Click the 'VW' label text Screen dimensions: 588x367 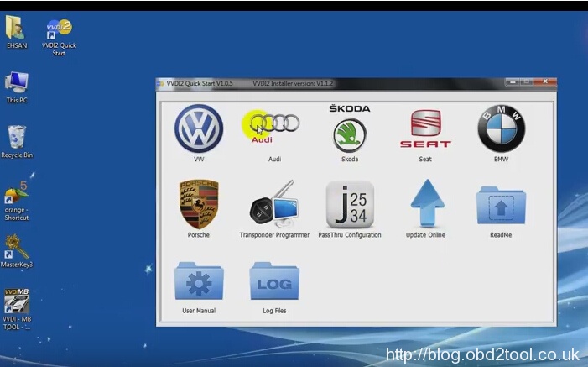(199, 160)
